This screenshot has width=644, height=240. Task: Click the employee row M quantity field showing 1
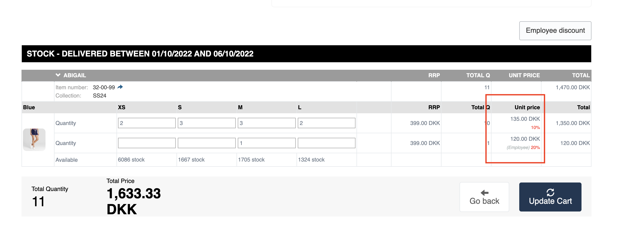point(266,143)
